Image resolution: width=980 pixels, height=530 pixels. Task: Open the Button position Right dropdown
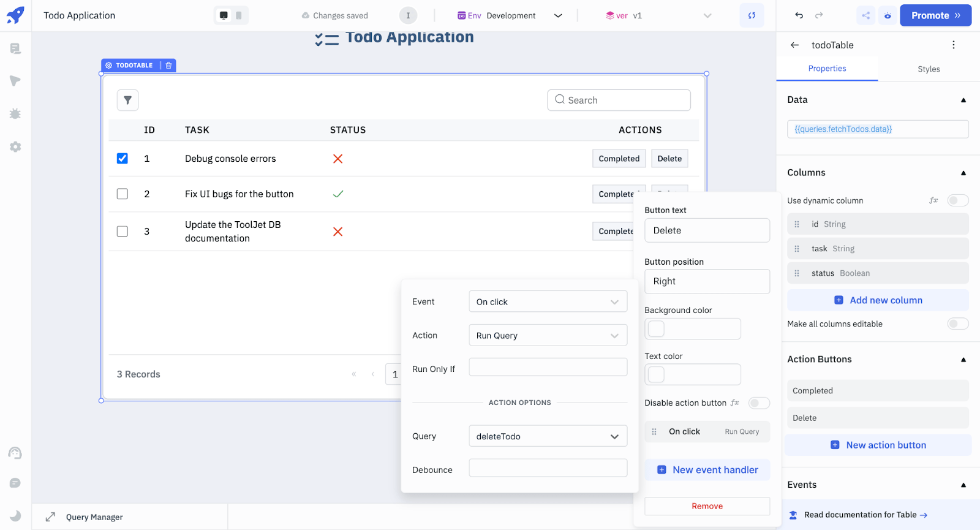click(707, 281)
